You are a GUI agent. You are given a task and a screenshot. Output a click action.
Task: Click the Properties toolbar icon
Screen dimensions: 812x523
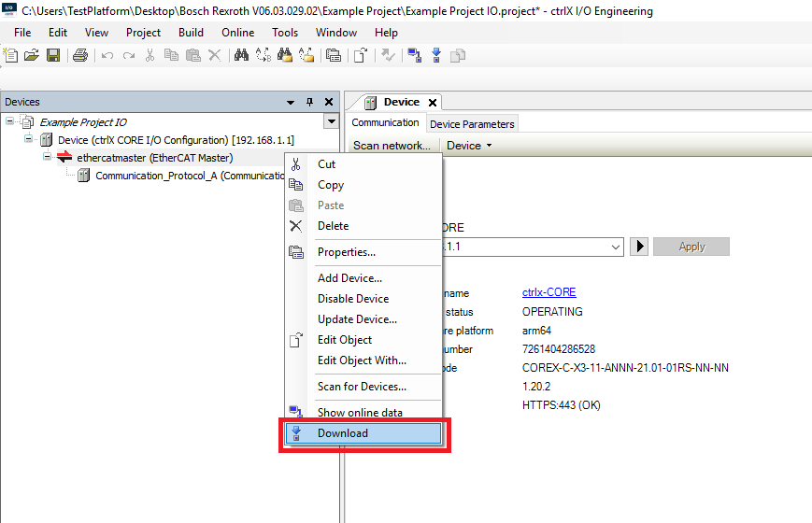[334, 56]
